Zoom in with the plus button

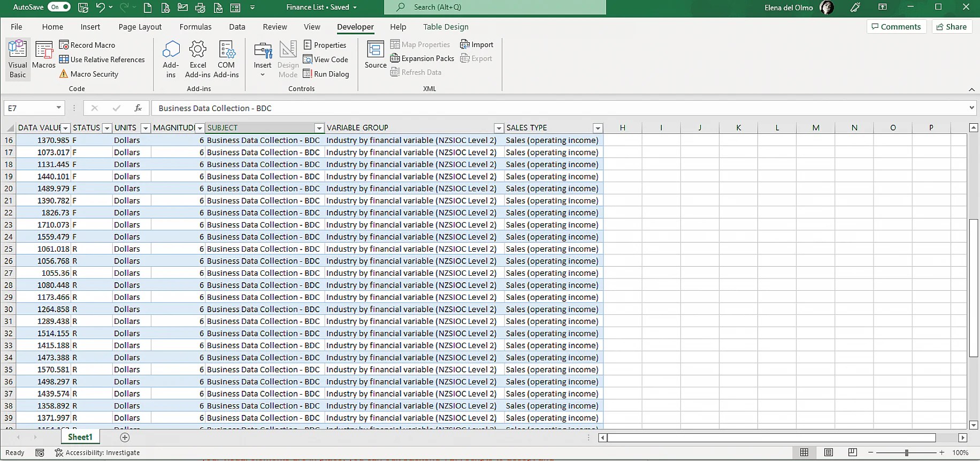click(941, 453)
